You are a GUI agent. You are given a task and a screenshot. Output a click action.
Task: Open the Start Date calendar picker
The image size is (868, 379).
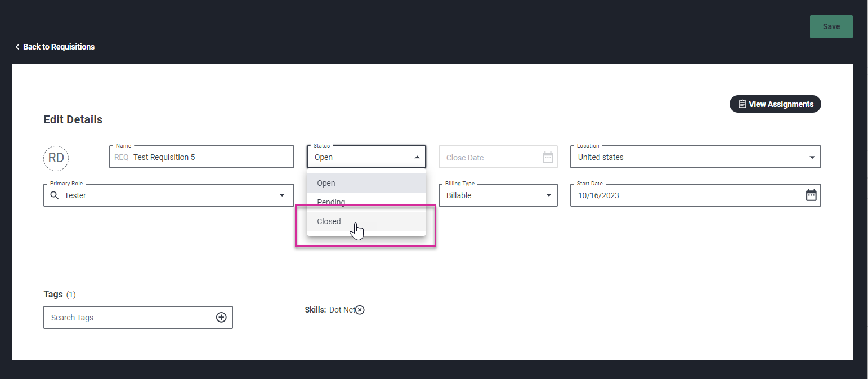coord(811,195)
